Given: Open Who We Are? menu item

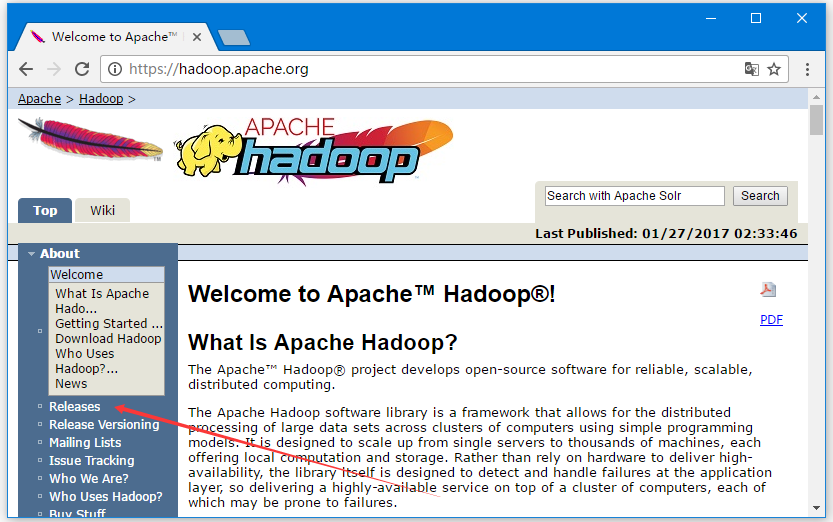Looking at the screenshot, I should (x=89, y=479).
